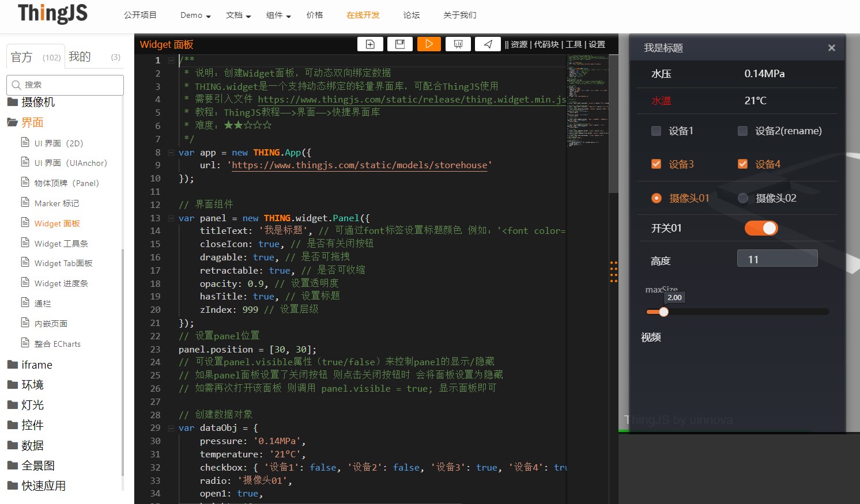Uncheck the 设备4 checkbox
The height and width of the screenshot is (504, 860).
[x=742, y=164]
